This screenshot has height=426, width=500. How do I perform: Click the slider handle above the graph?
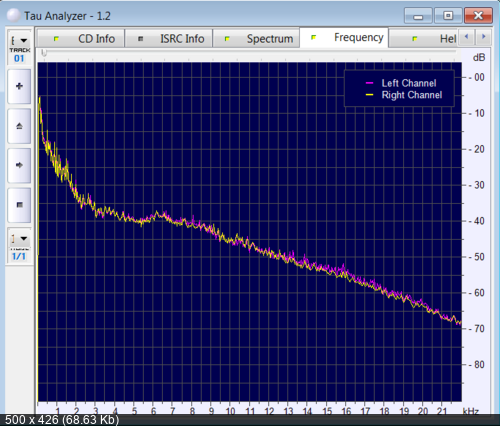click(x=44, y=53)
